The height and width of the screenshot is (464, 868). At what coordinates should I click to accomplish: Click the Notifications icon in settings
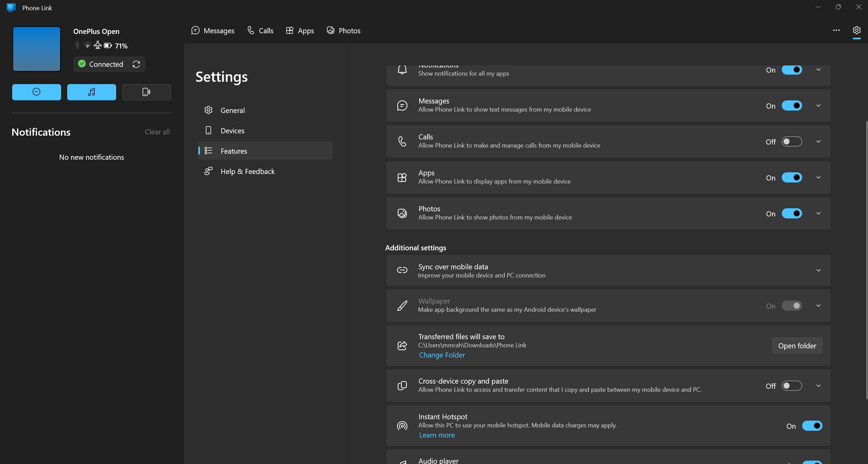(402, 69)
